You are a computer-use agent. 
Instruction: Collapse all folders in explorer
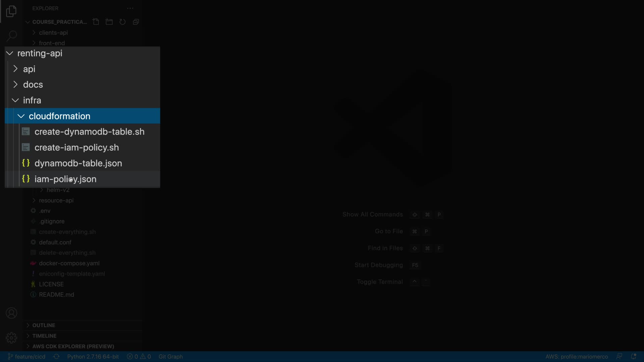point(136,22)
